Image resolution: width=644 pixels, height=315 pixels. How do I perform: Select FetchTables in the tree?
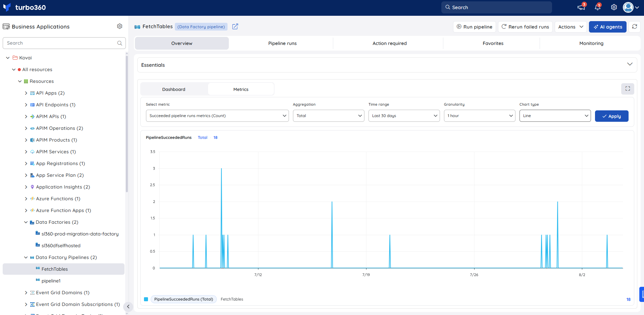[x=63, y=269]
